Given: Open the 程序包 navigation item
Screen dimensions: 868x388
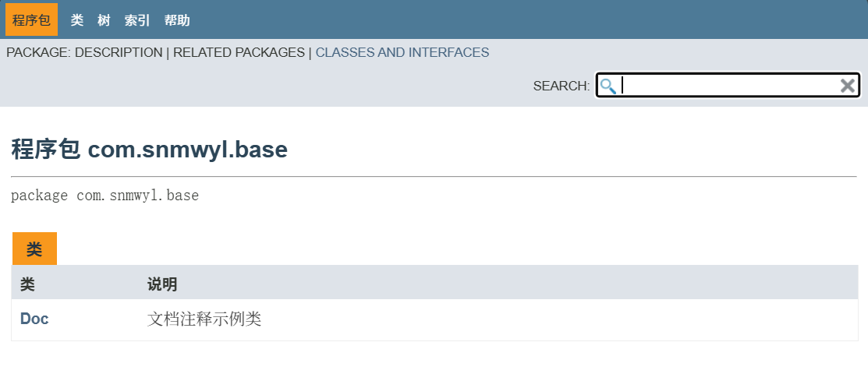Looking at the screenshot, I should click(x=31, y=20).
